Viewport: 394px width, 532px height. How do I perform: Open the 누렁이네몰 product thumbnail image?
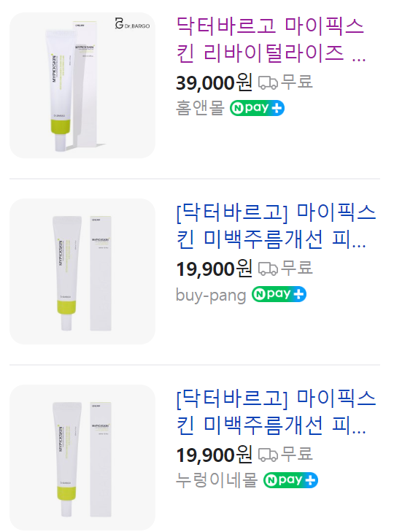point(82,458)
